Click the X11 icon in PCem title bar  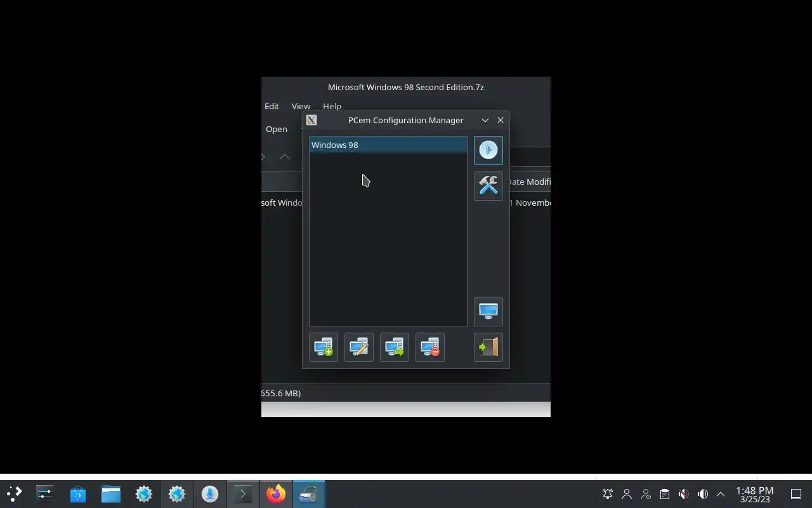tap(311, 120)
